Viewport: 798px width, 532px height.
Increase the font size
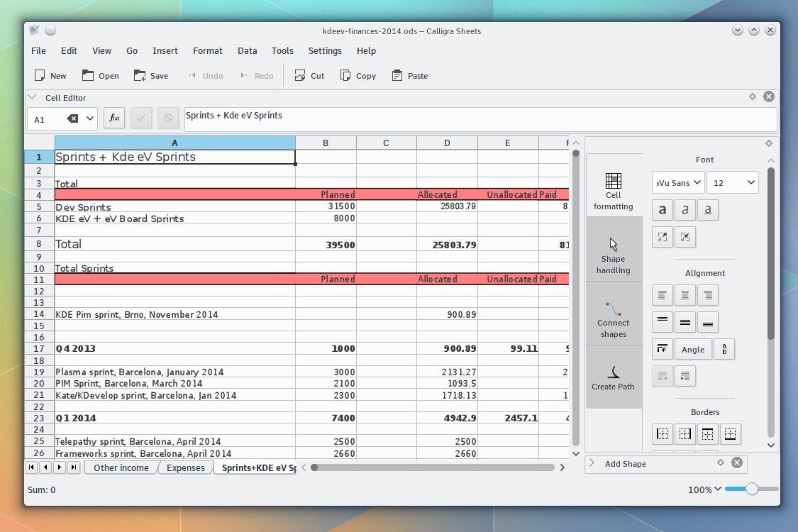pos(662,237)
